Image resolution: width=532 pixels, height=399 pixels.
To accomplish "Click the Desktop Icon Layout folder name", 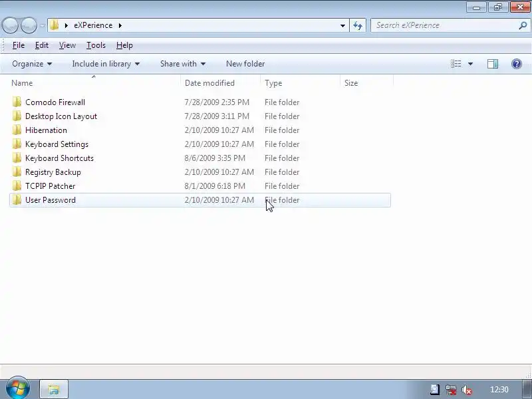I will click(x=61, y=116).
